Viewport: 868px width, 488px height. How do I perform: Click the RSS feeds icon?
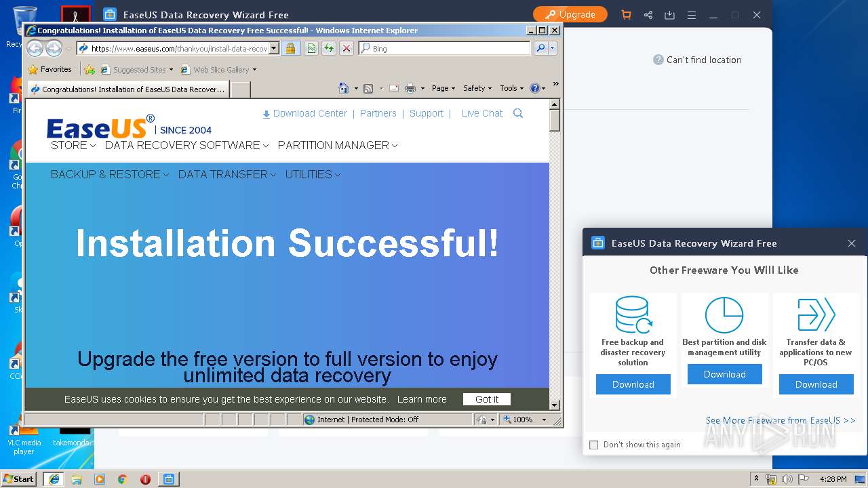coord(368,88)
